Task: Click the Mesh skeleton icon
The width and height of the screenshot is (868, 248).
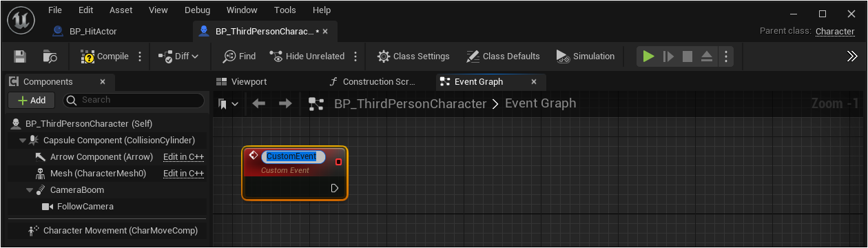Action: coord(40,174)
